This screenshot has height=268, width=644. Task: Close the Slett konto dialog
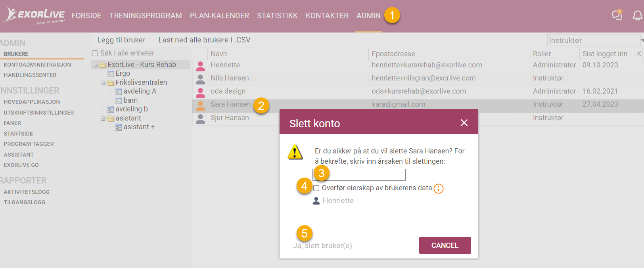[x=464, y=123]
